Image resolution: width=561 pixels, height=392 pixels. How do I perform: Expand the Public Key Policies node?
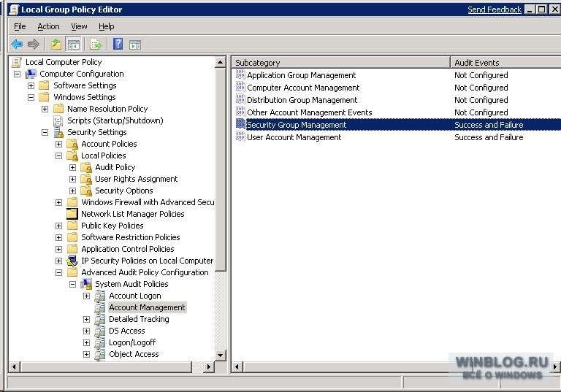58,226
